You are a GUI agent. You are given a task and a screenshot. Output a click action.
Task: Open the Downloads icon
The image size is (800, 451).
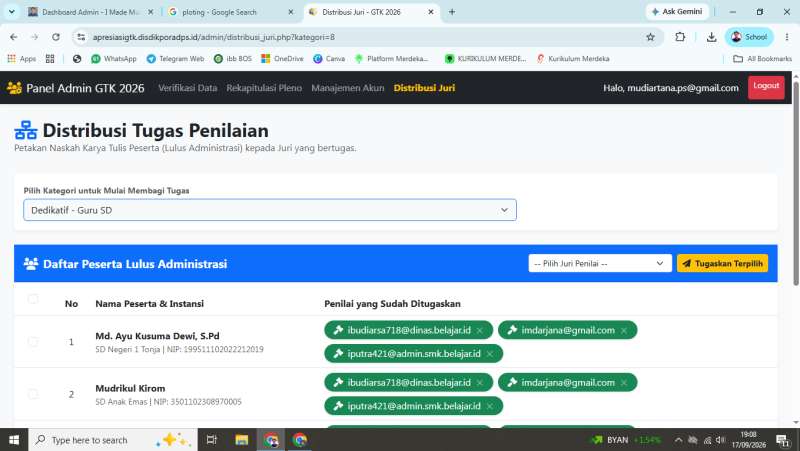click(x=711, y=37)
